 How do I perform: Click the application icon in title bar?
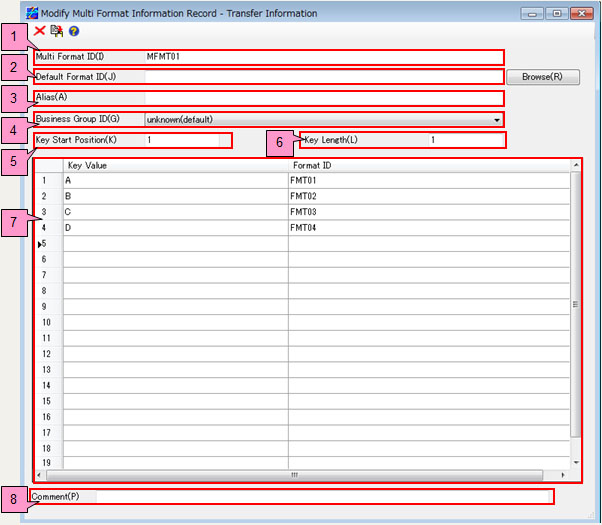click(x=31, y=13)
